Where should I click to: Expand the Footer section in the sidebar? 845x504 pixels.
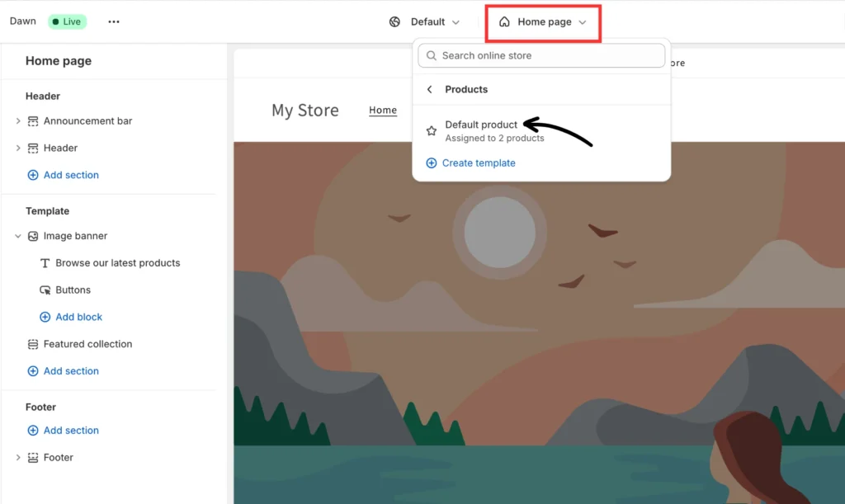pos(18,458)
